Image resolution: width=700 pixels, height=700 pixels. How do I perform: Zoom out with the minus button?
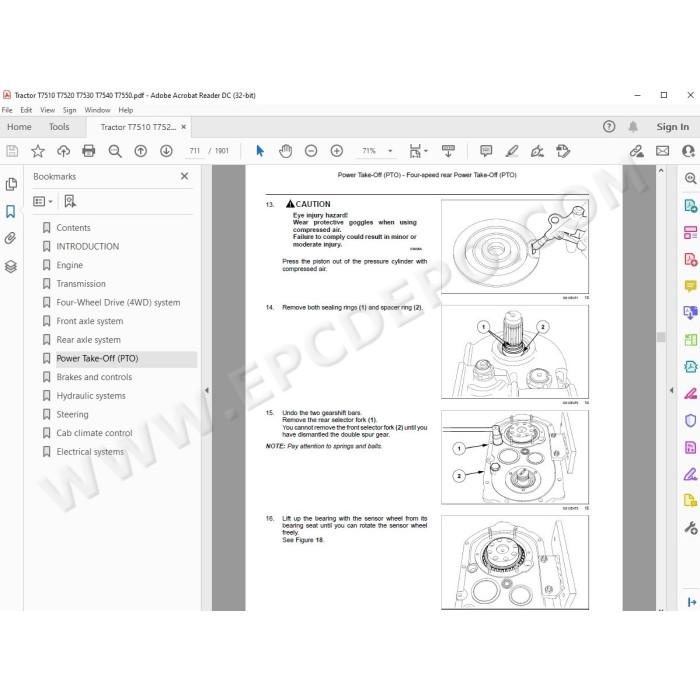(311, 151)
